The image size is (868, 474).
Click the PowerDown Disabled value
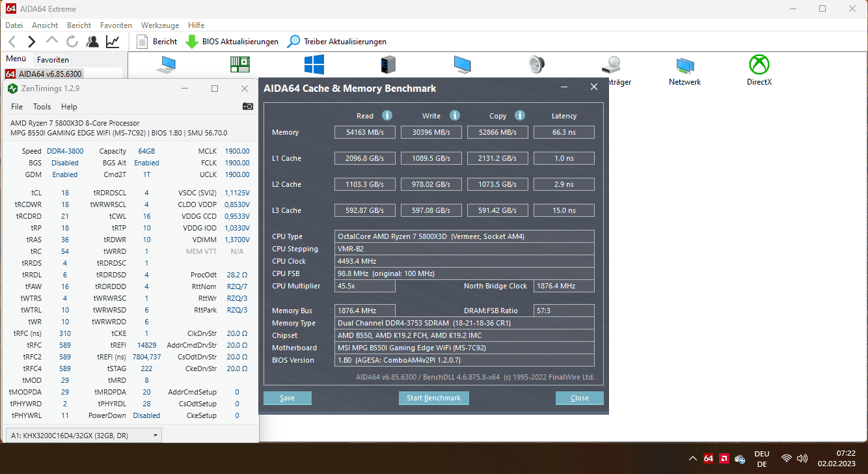(146, 415)
